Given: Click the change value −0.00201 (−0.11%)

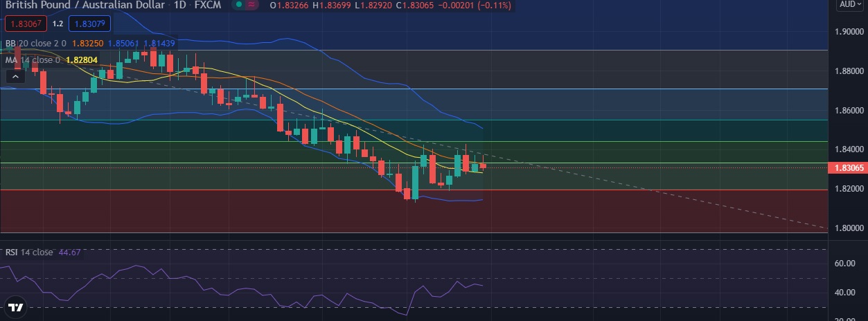Looking at the screenshot, I should click(476, 5).
